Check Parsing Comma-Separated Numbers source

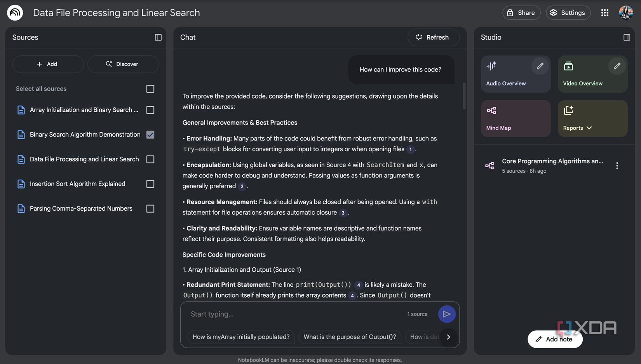tap(150, 208)
